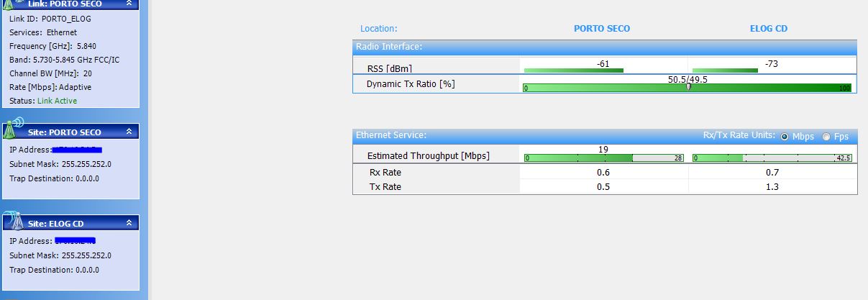Image resolution: width=868 pixels, height=300 pixels.
Task: Collapse the Site: ELOG CD panel
Action: pyautogui.click(x=129, y=224)
